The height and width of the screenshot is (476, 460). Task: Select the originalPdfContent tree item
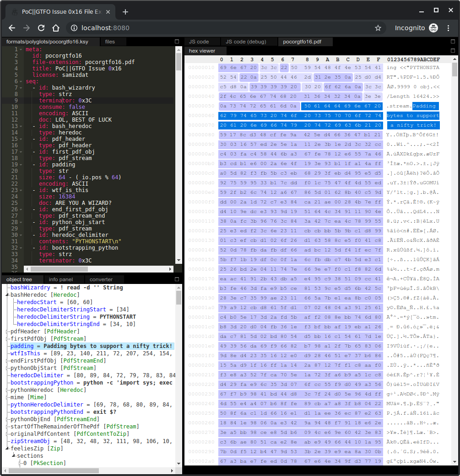click(70, 434)
